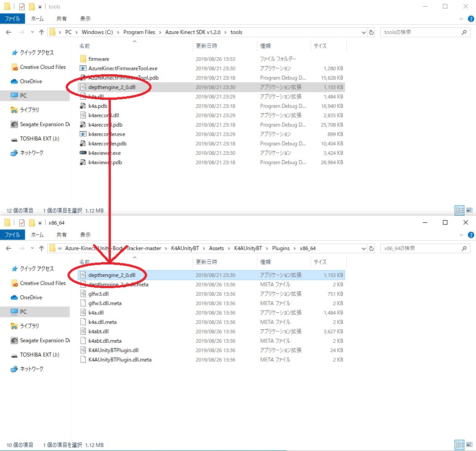The width and height of the screenshot is (476, 451).
Task: Open ネットワーク in tools window sidebar
Action: 32,153
